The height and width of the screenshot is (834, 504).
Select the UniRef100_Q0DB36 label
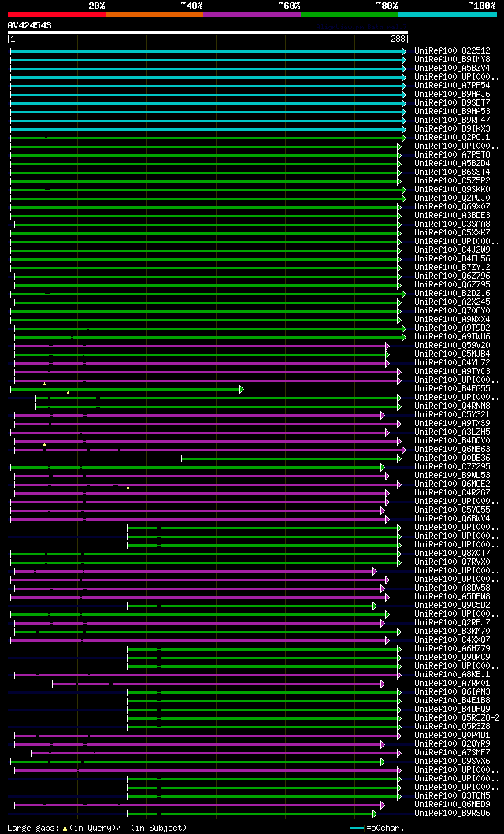[x=453, y=458]
